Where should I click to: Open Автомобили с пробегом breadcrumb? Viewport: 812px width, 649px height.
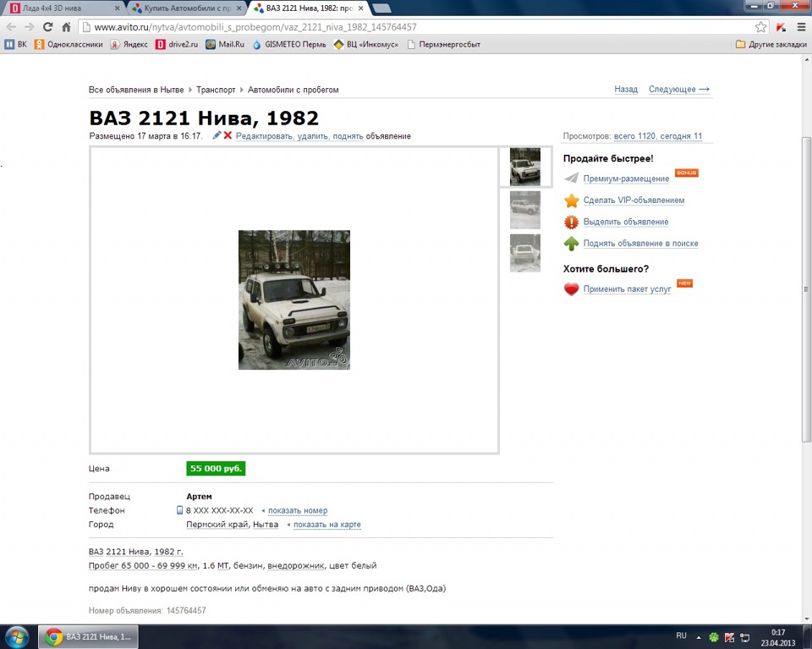[x=294, y=90]
